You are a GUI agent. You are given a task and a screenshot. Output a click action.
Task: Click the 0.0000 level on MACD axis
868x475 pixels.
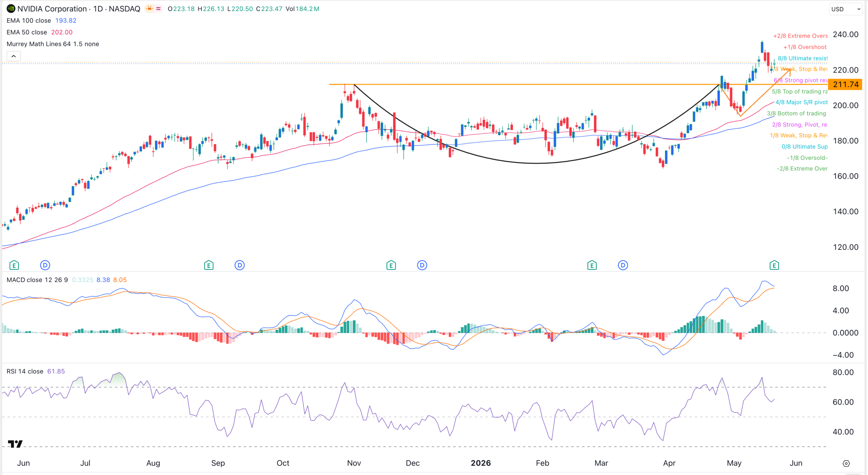846,333
